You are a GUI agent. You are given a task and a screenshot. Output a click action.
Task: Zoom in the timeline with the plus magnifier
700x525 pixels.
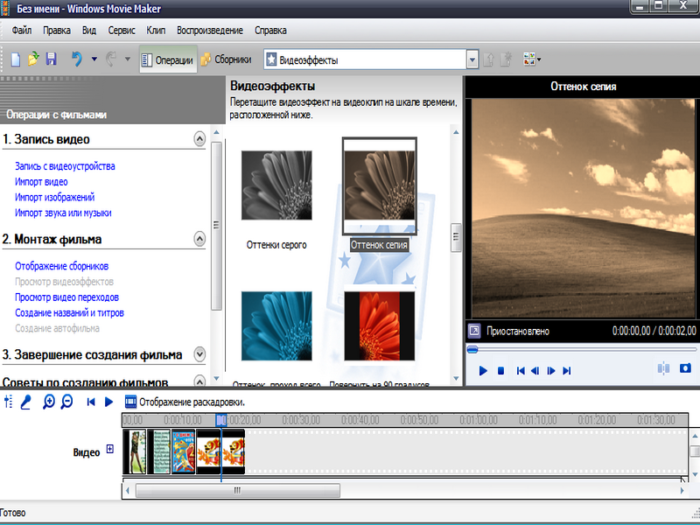click(x=49, y=402)
